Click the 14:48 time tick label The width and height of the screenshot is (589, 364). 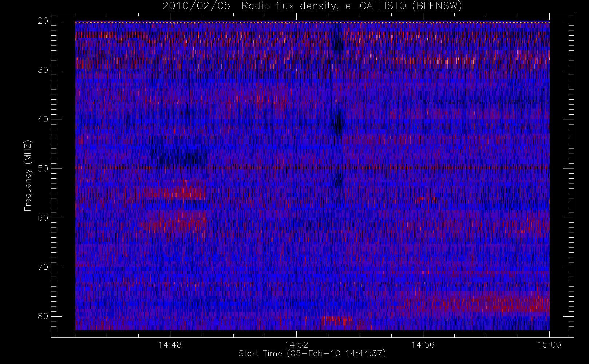[x=170, y=345]
